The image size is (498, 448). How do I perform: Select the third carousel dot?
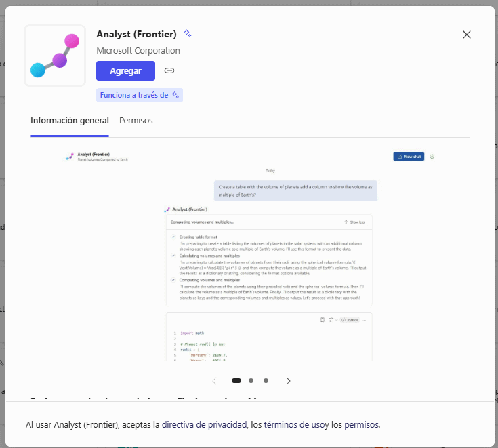tap(266, 380)
